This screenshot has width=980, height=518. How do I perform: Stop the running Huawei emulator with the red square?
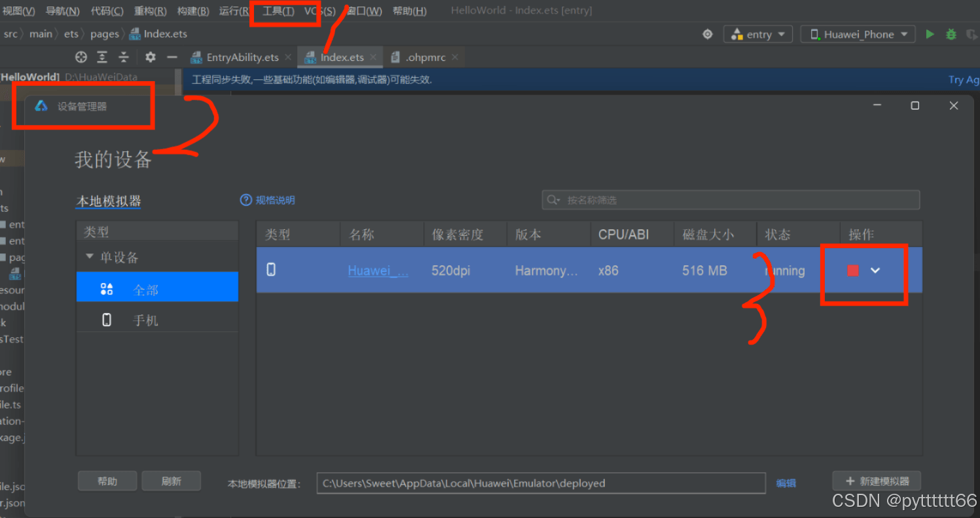pos(852,270)
